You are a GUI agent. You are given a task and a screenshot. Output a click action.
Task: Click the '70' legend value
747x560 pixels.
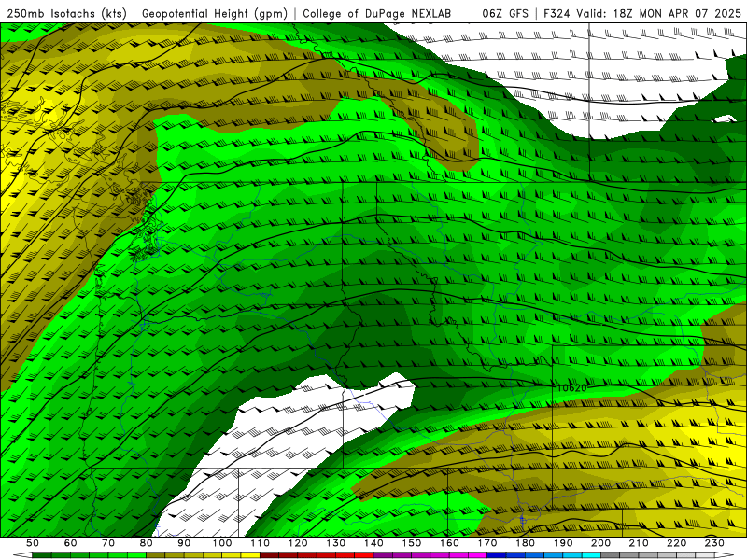(108, 543)
